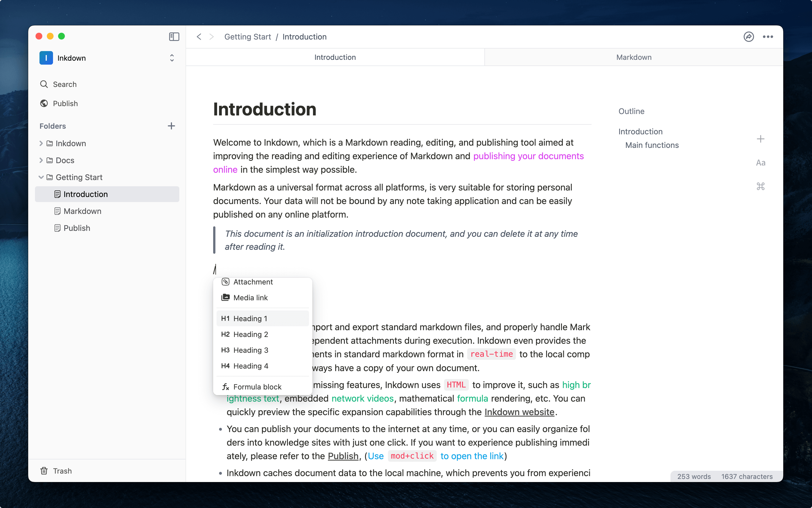Open the share icon in the top right
The width and height of the screenshot is (812, 508).
click(749, 37)
